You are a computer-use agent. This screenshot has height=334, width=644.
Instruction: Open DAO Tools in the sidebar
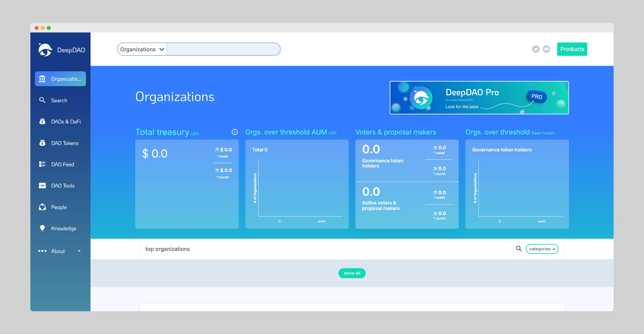tap(60, 185)
